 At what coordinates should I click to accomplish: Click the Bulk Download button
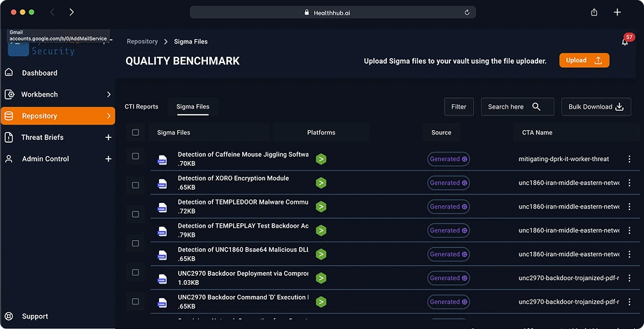click(x=596, y=107)
